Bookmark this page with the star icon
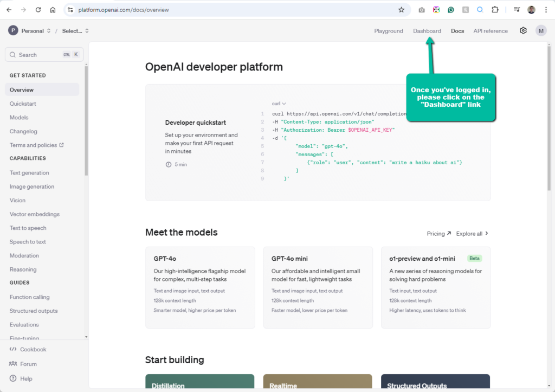555x392 pixels. pyautogui.click(x=401, y=10)
